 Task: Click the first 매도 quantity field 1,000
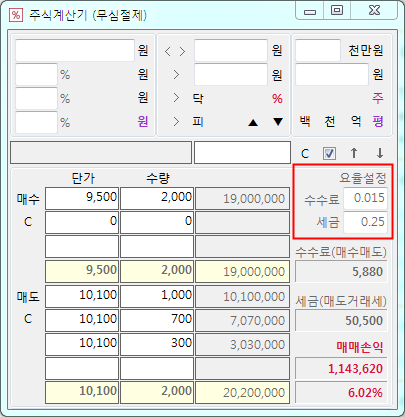[x=157, y=296]
